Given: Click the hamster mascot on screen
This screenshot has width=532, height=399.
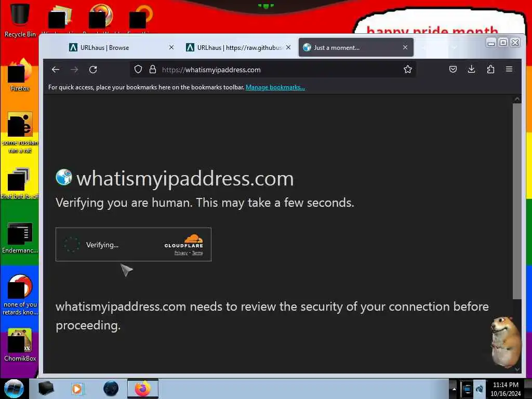Looking at the screenshot, I should 505,342.
